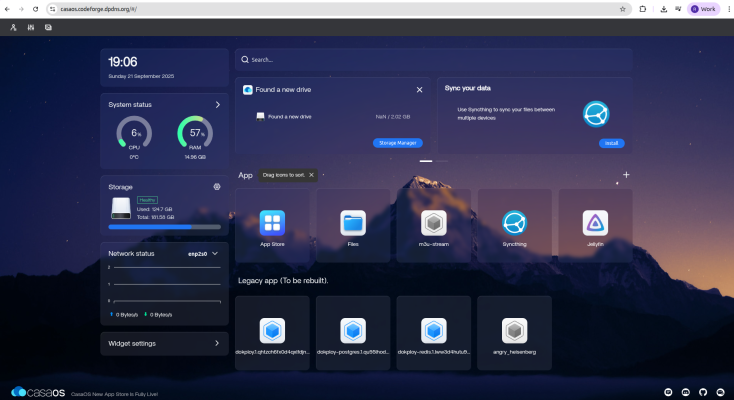This screenshot has height=400, width=734.
Task: Install Syncthing with the Install button
Action: pyautogui.click(x=611, y=143)
